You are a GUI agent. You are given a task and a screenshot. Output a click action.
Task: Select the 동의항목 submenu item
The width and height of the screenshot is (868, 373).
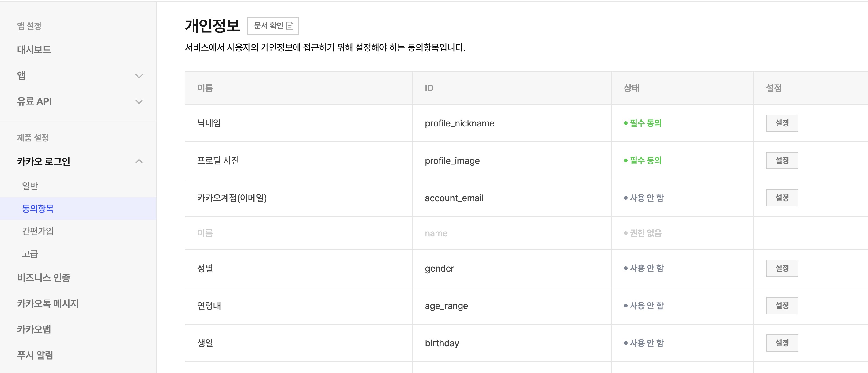coord(38,209)
